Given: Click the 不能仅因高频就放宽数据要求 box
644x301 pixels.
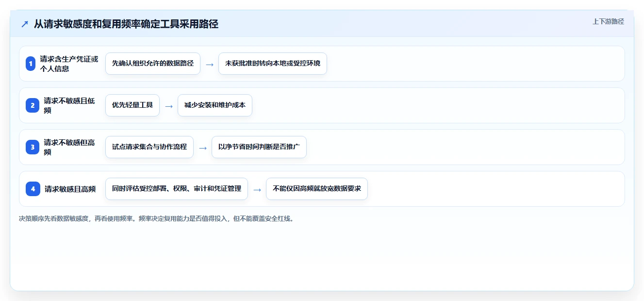Looking at the screenshot, I should (317, 189).
